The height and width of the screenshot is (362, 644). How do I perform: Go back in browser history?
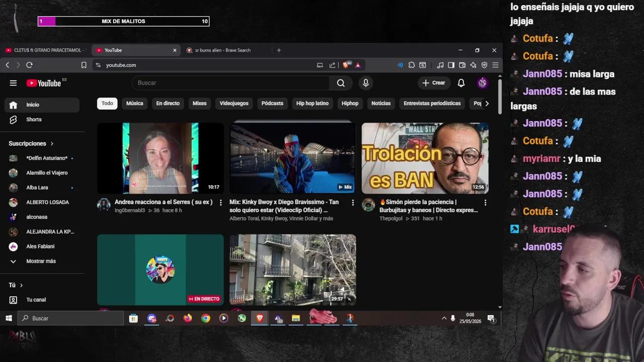8,65
